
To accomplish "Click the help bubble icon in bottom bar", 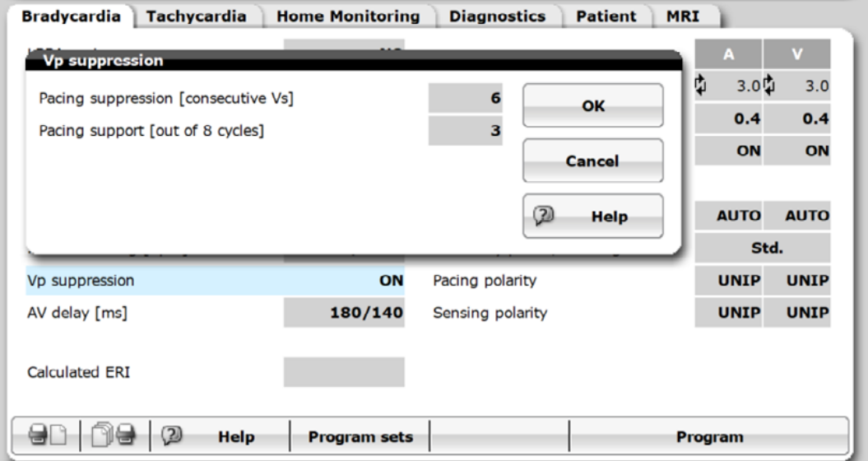I will pos(171,435).
